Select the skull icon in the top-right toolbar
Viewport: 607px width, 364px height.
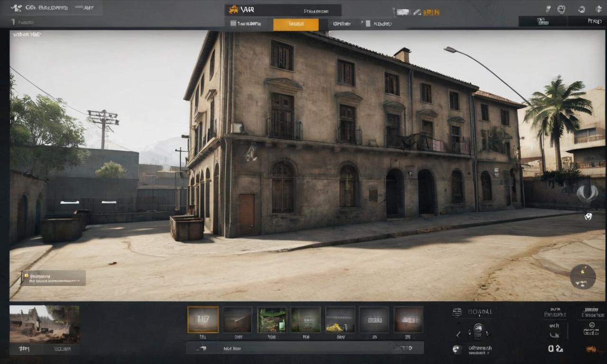(x=549, y=8)
